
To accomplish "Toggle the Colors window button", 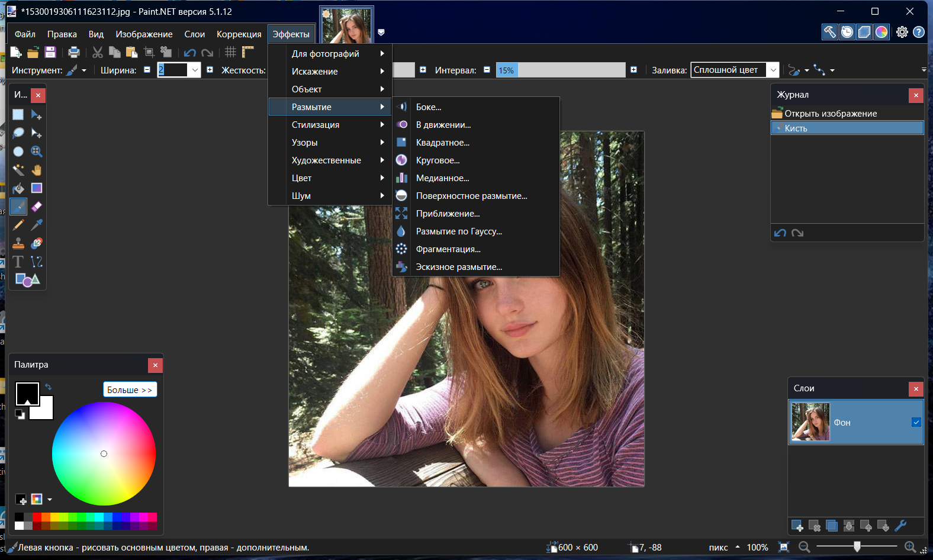I will (x=881, y=32).
